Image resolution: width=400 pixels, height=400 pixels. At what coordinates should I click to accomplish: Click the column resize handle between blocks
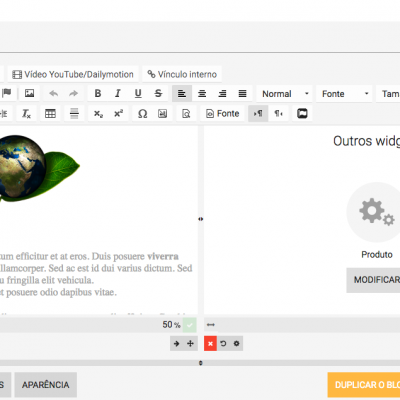click(x=201, y=219)
